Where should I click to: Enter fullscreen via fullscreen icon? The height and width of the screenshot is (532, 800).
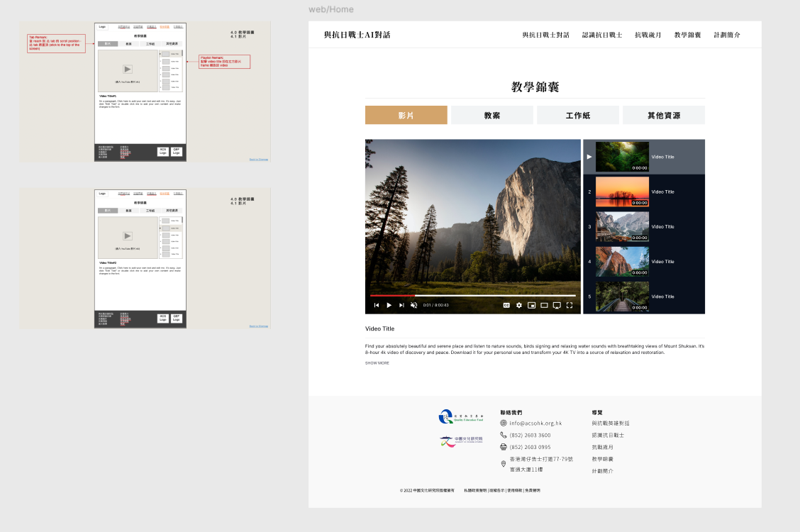[570, 305]
